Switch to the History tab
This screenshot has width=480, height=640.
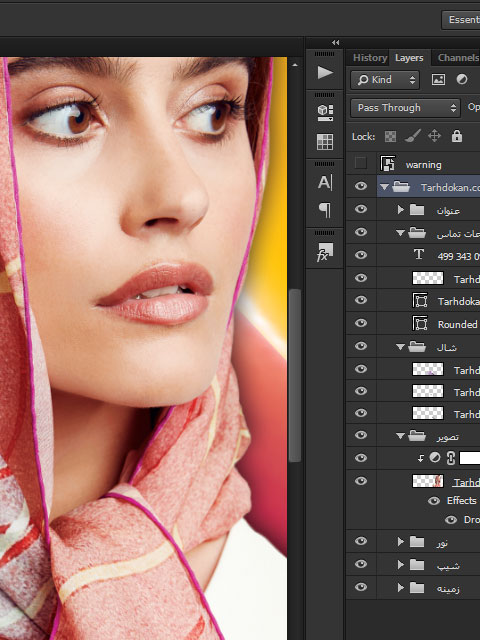tap(370, 58)
